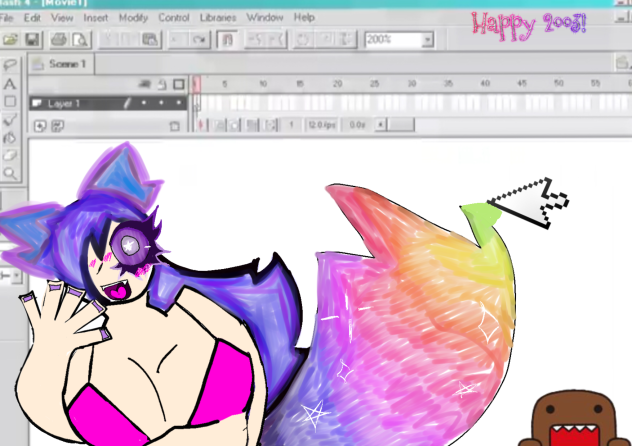Open the Control menu
632x446 pixels.
[x=174, y=17]
